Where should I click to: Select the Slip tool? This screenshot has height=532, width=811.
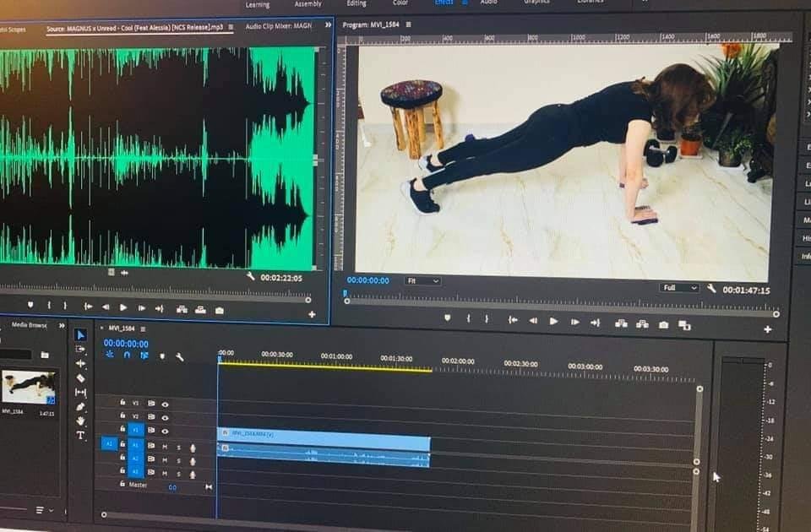point(80,393)
